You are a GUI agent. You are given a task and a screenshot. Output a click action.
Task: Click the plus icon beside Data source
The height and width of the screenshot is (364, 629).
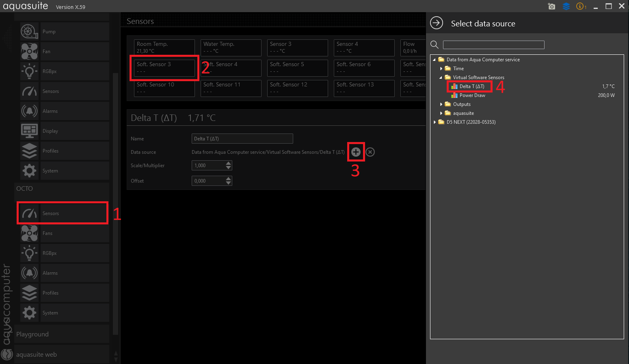(356, 152)
